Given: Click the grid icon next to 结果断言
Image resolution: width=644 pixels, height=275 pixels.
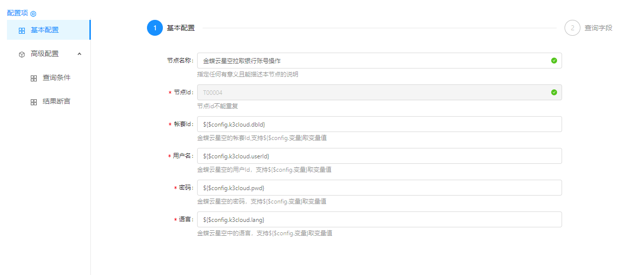Looking at the screenshot, I should click(34, 102).
